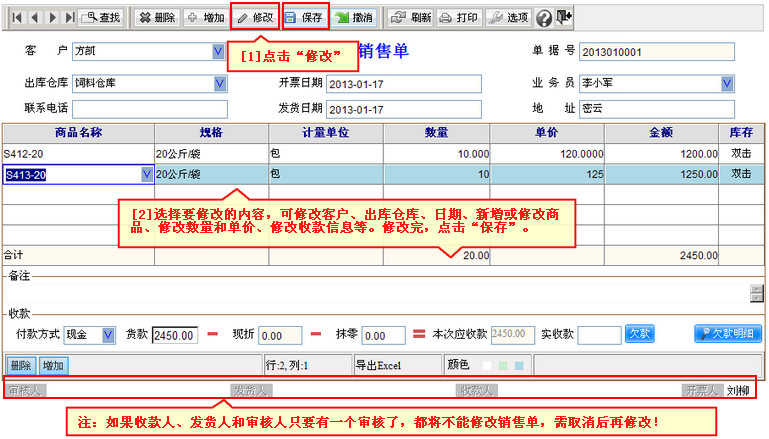
Task: Click the 导出Excel export button
Action: (x=379, y=365)
